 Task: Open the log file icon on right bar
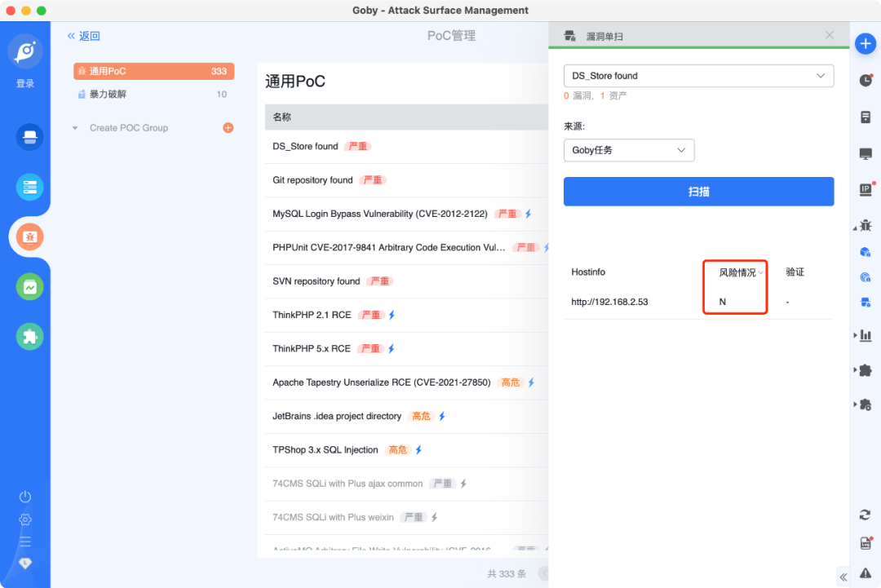tap(866, 542)
